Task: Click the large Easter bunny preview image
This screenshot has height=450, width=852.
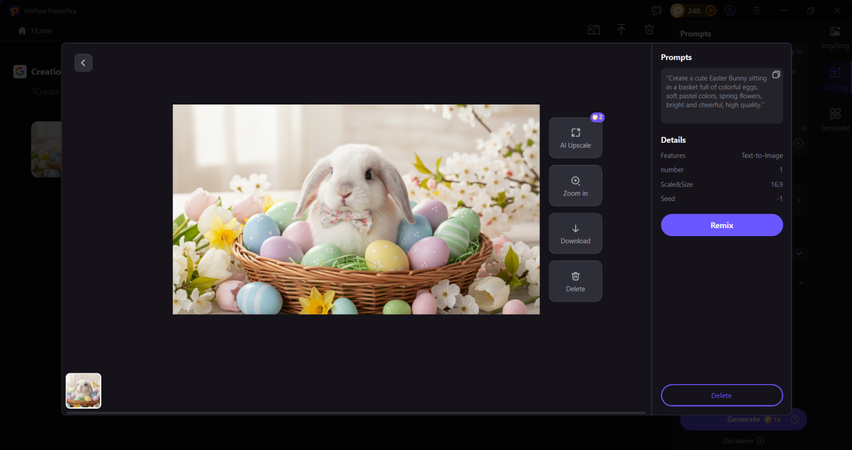Action: pos(356,209)
